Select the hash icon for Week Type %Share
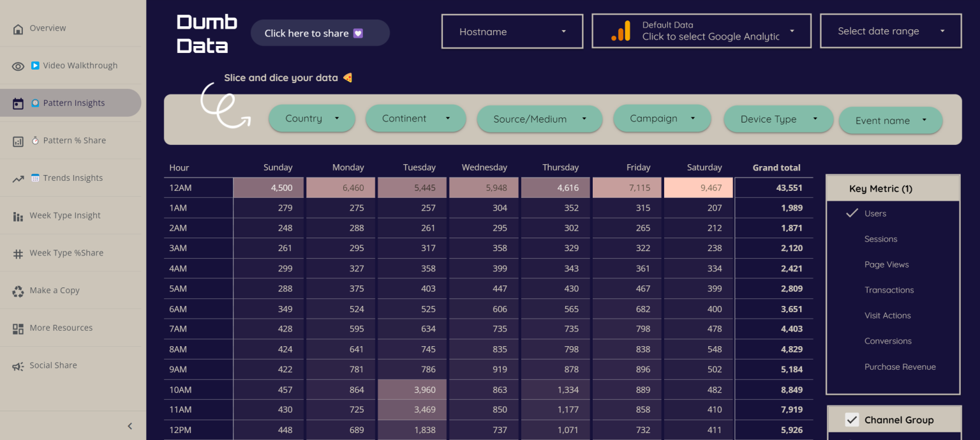This screenshot has height=440, width=980. click(18, 253)
